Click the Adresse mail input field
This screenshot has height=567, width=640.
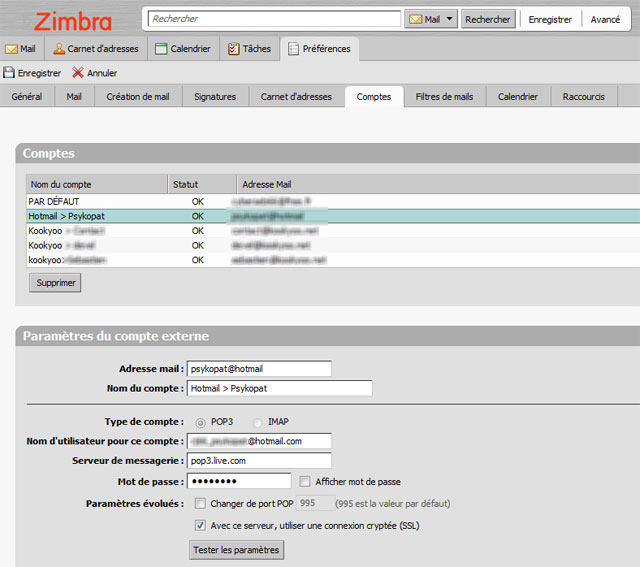(x=259, y=369)
